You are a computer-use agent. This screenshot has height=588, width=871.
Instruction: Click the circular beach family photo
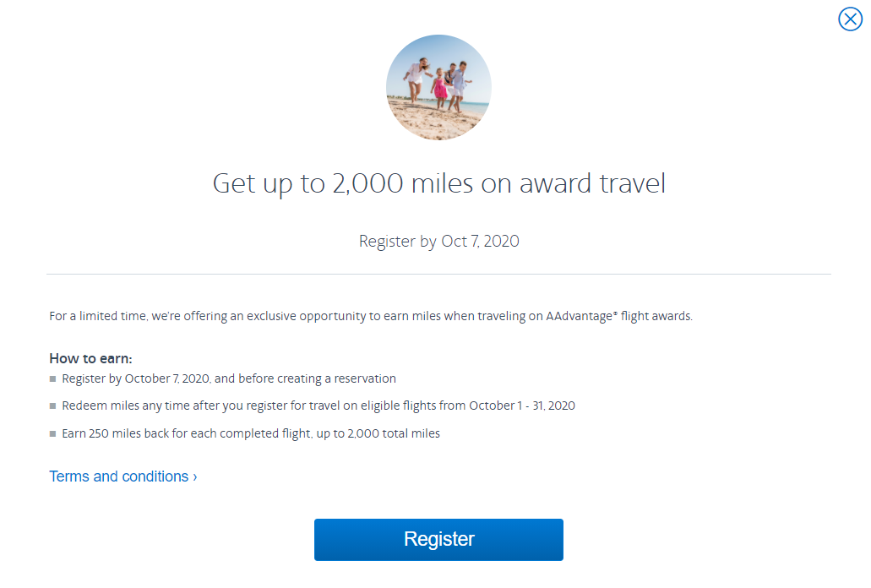[x=438, y=87]
